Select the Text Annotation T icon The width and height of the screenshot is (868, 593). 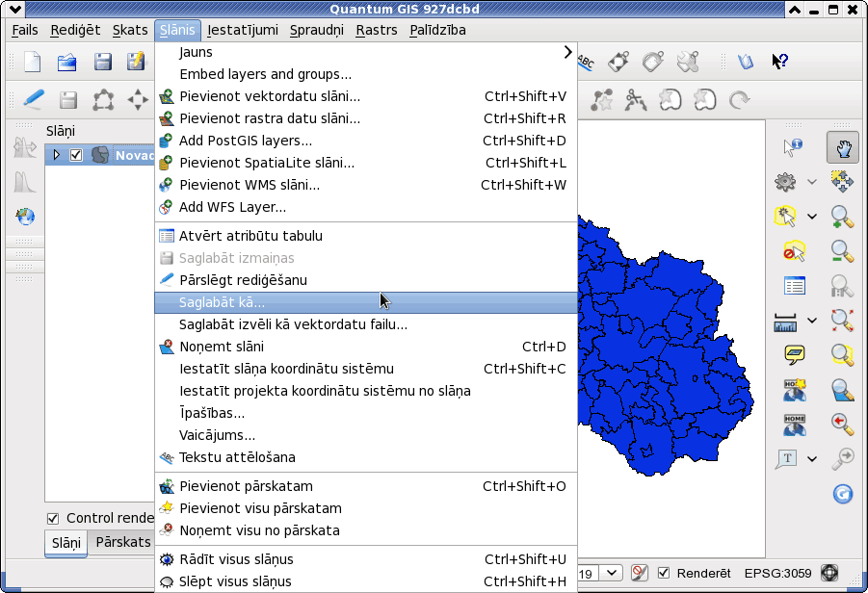786,459
